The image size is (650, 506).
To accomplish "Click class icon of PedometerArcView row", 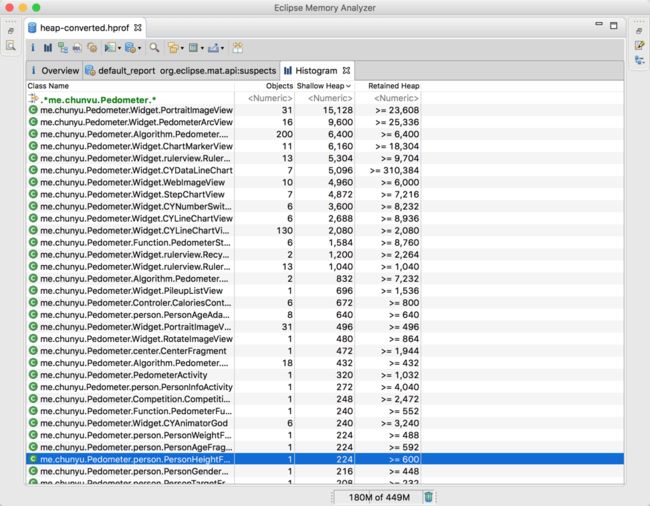I will [33, 122].
